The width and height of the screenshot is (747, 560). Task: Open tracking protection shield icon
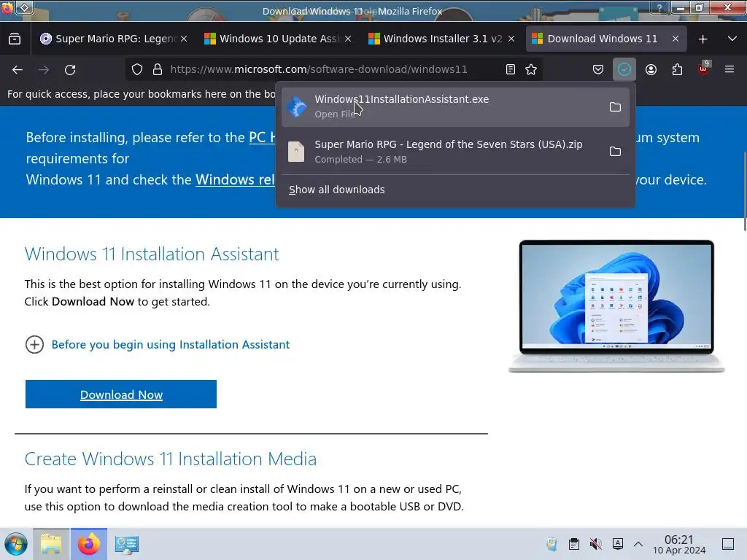tap(137, 69)
